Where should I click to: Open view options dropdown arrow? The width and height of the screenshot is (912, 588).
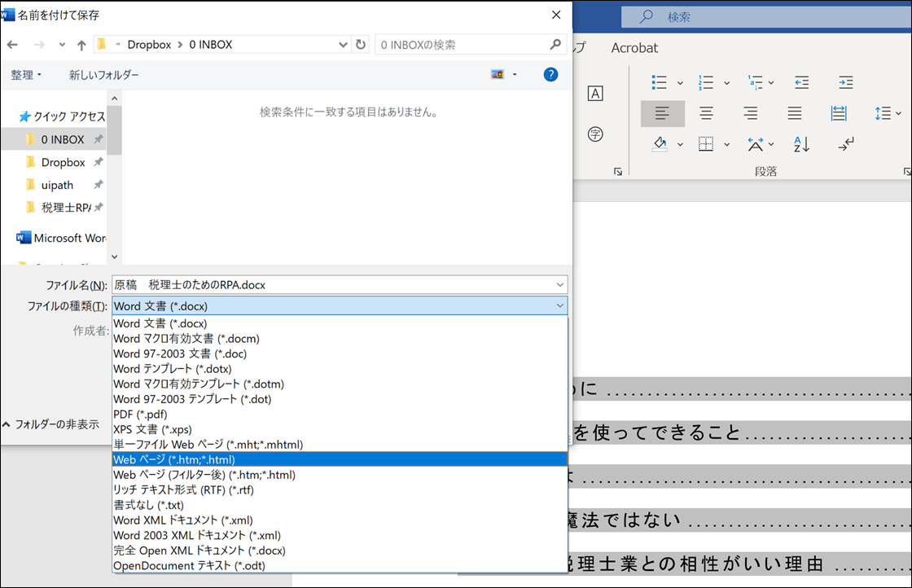515,74
